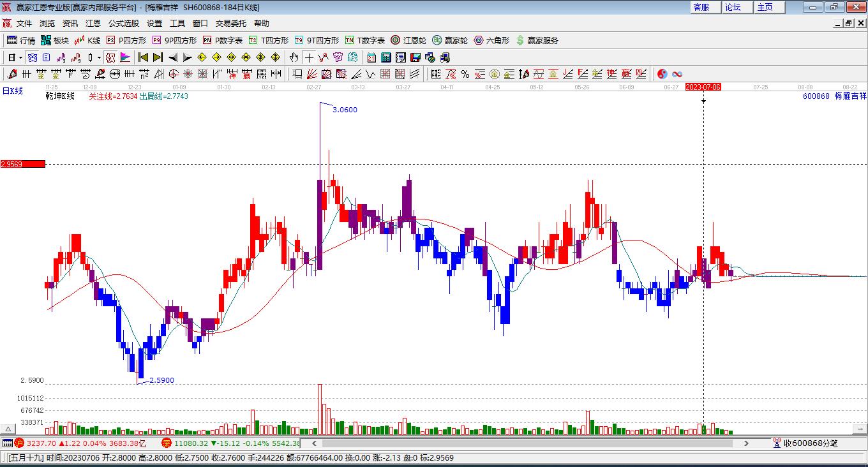Click the horizontal scrollbar right arrow
The image size is (868, 467).
point(746,443)
